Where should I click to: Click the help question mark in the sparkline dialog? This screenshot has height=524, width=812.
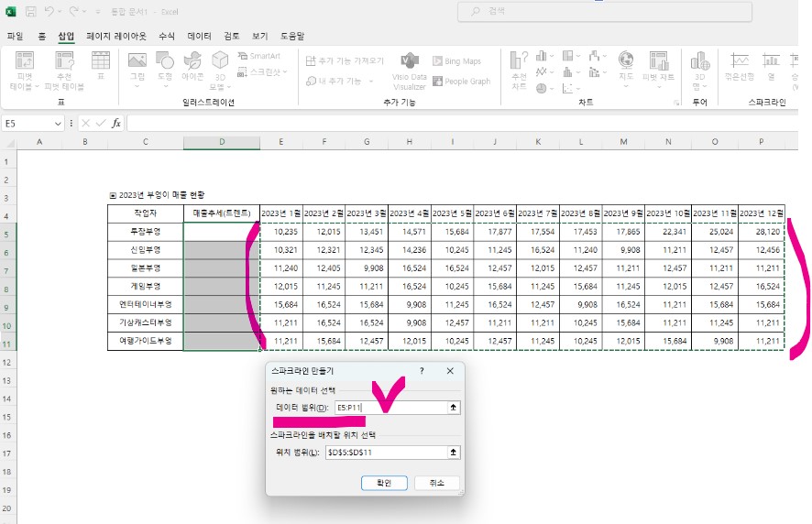click(x=422, y=371)
